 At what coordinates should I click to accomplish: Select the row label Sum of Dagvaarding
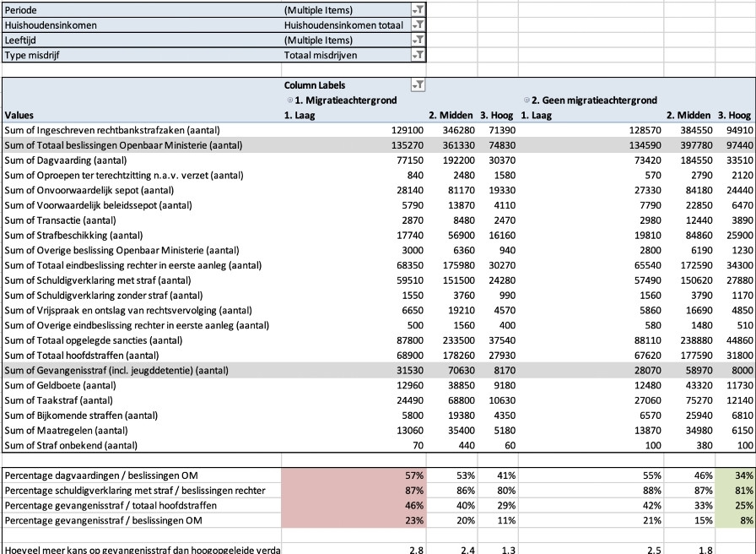tap(142, 160)
